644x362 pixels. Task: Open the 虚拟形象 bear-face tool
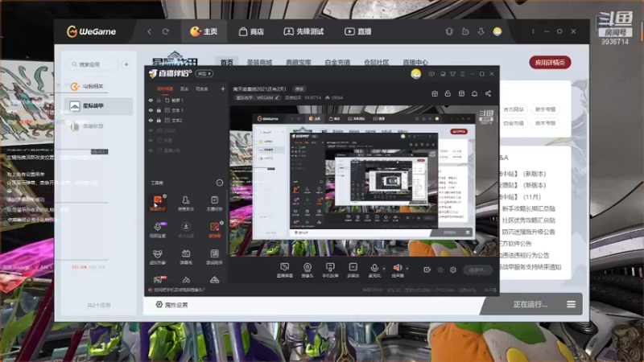(x=158, y=257)
